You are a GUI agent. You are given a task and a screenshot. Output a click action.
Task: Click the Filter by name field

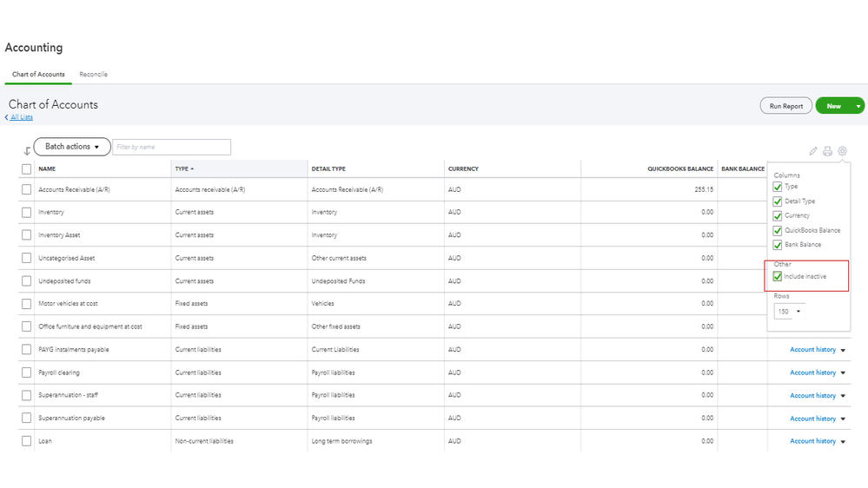172,147
